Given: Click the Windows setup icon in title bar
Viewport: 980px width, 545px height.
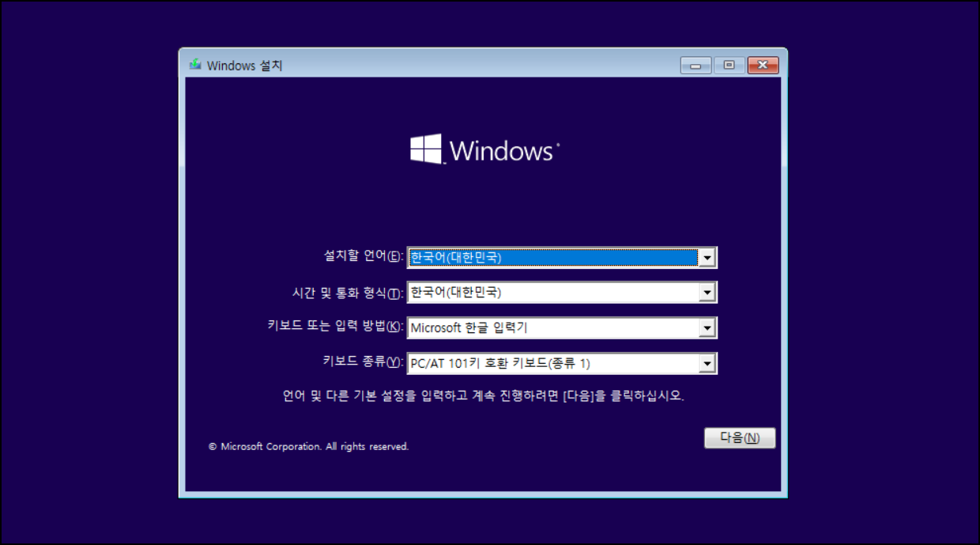Looking at the screenshot, I should pyautogui.click(x=195, y=65).
